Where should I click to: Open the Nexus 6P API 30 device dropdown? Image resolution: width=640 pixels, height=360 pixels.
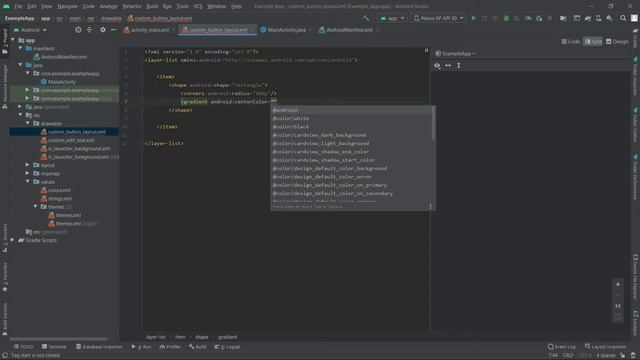coord(438,18)
